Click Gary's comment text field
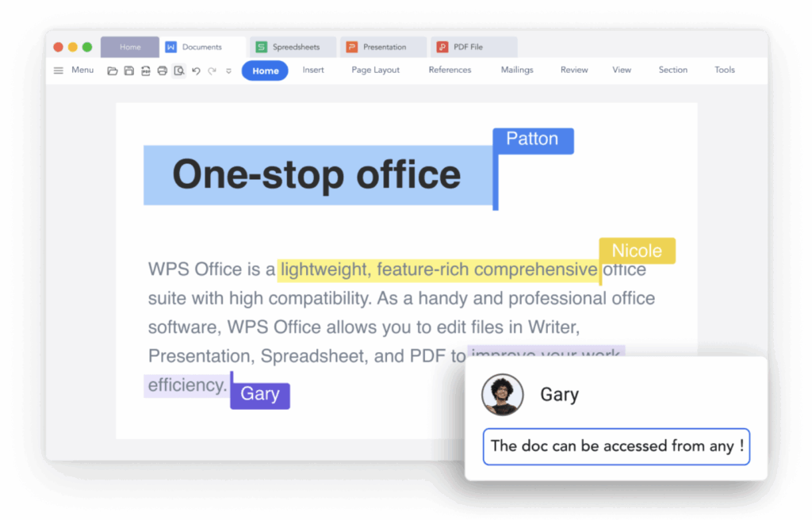 (x=616, y=446)
